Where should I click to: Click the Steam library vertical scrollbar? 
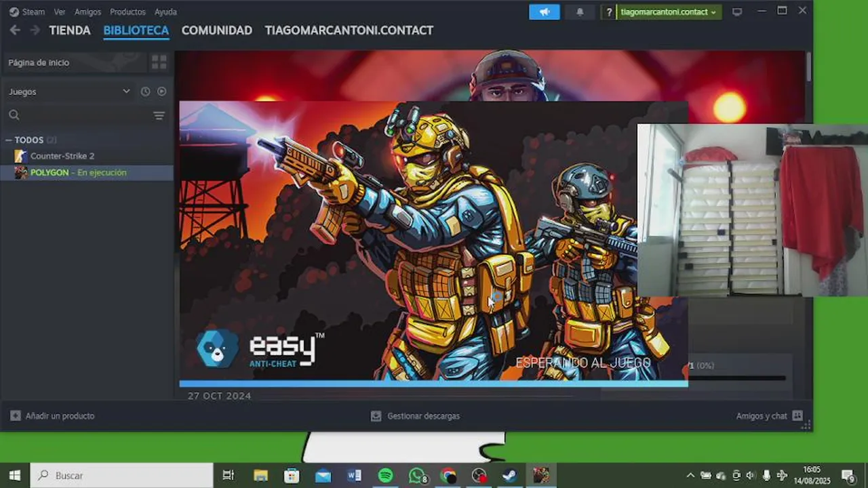tap(808, 68)
